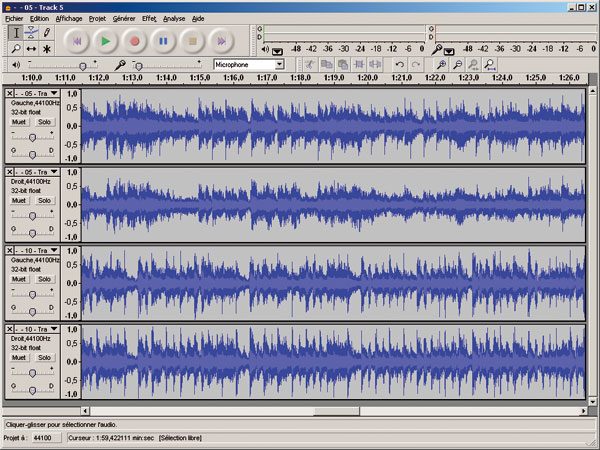The width and height of the screenshot is (600, 450).
Task: Open the Microphone input source dropdown
Action: pyautogui.click(x=278, y=64)
